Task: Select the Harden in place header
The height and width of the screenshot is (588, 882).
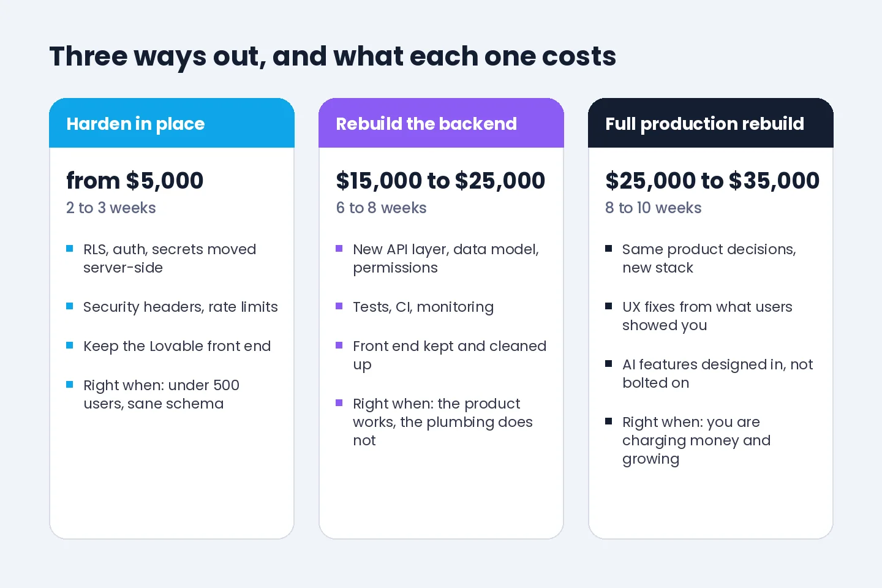Action: (171, 123)
